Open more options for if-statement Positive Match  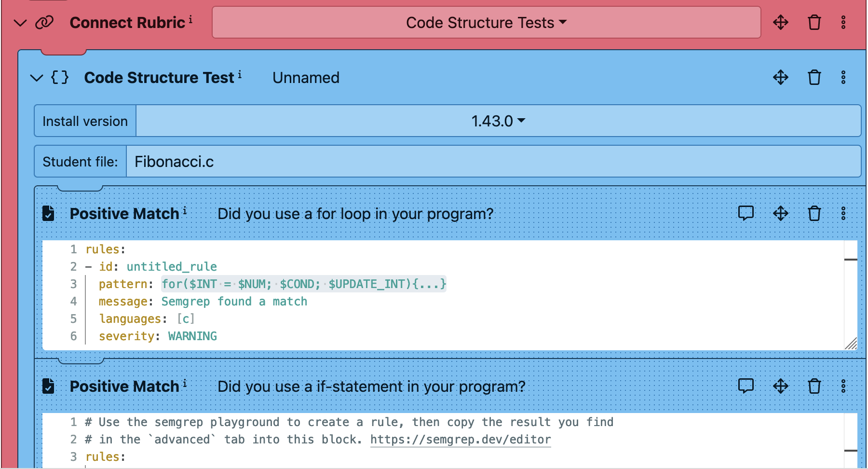[x=843, y=386]
